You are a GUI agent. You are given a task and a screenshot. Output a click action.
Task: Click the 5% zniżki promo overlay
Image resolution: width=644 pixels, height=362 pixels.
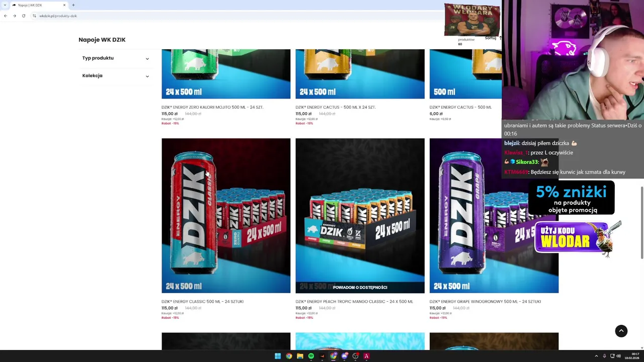[572, 198]
